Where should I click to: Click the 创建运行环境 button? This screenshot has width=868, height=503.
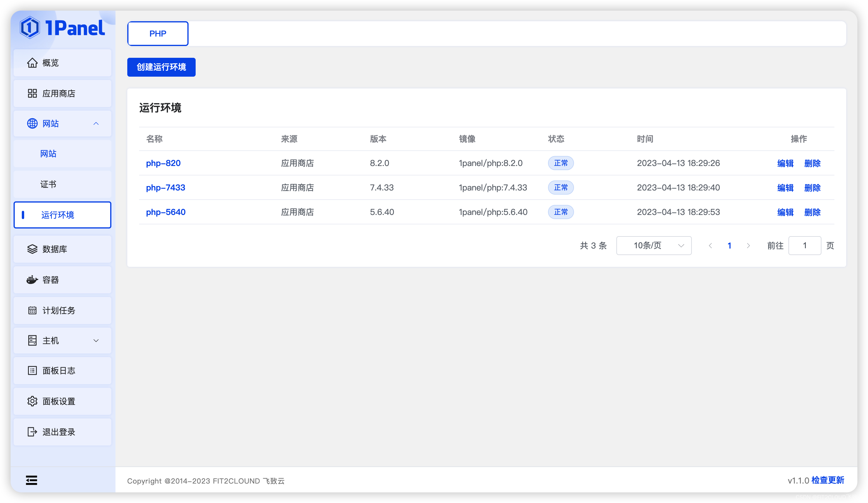pyautogui.click(x=161, y=67)
